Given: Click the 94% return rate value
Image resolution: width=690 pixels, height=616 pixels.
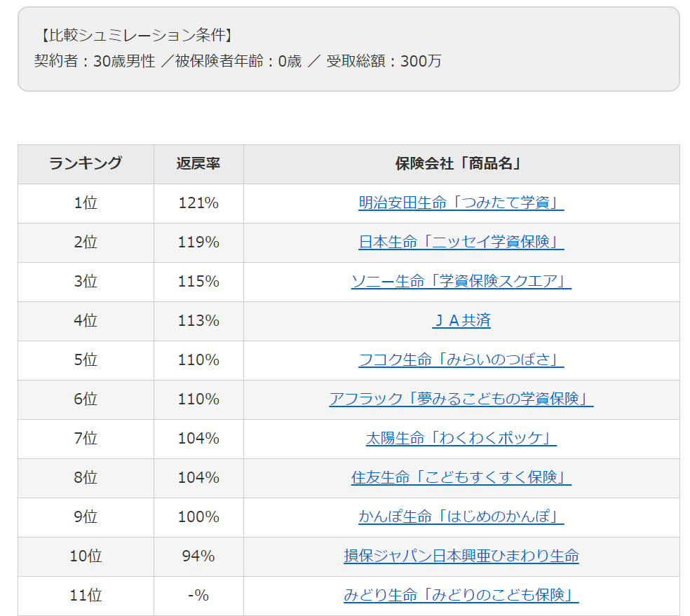Looking at the screenshot, I should (x=198, y=556).
